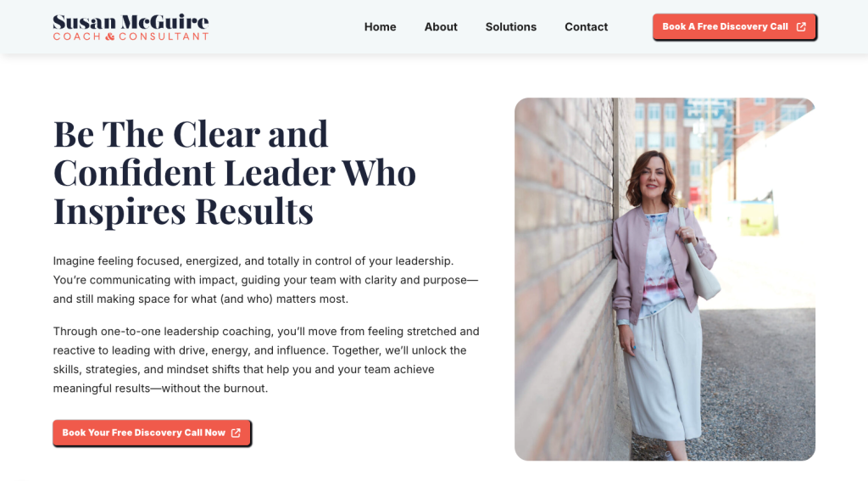868x481 pixels.
Task: Click the photo of Susan by brick wall
Action: (x=665, y=279)
